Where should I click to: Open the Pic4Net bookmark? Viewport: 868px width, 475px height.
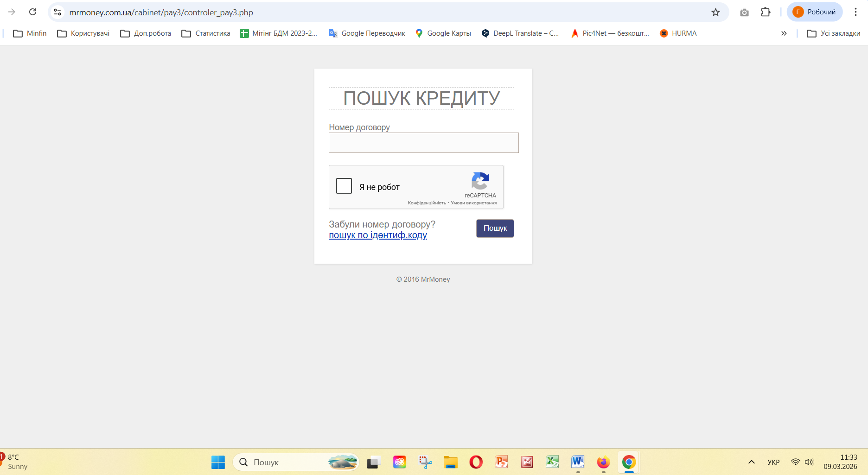pyautogui.click(x=610, y=33)
